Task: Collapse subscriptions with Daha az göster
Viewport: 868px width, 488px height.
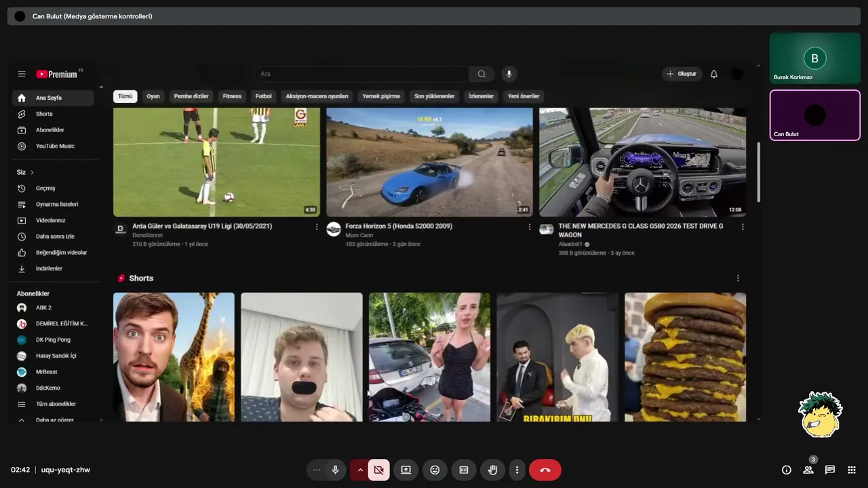Action: pyautogui.click(x=53, y=420)
